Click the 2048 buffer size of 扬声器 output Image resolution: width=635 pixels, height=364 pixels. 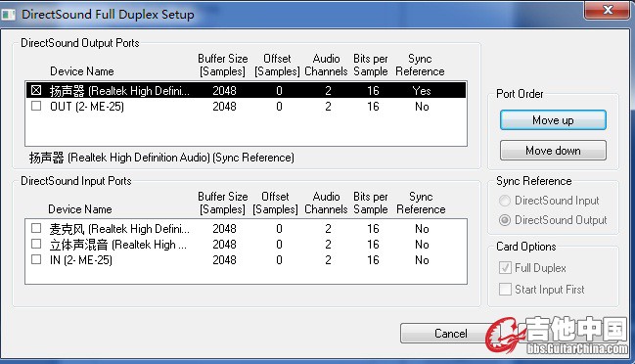[x=224, y=91]
